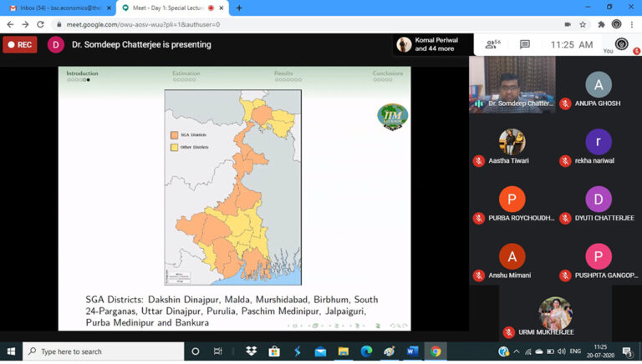
Task: Bookmark this page with the star icon
Action: pos(583,24)
